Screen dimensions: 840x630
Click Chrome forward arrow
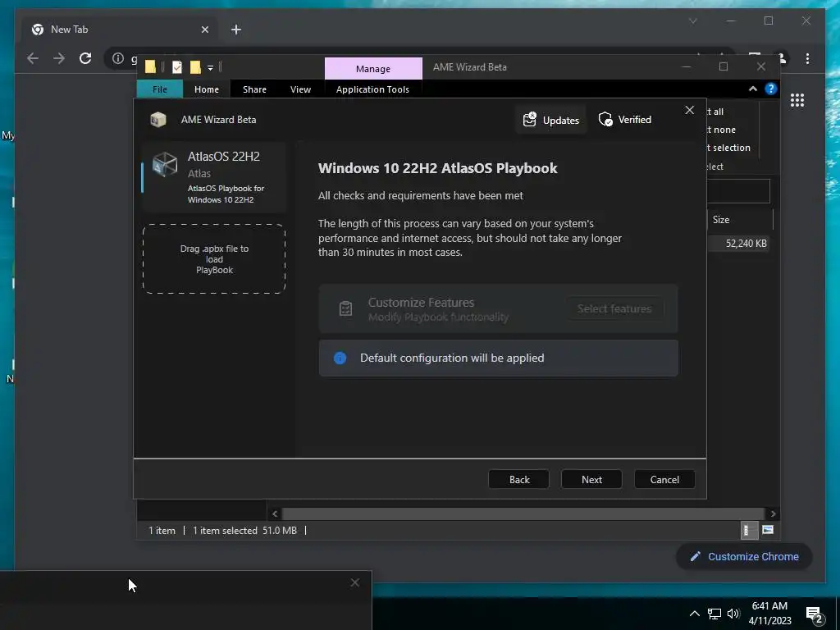point(59,58)
